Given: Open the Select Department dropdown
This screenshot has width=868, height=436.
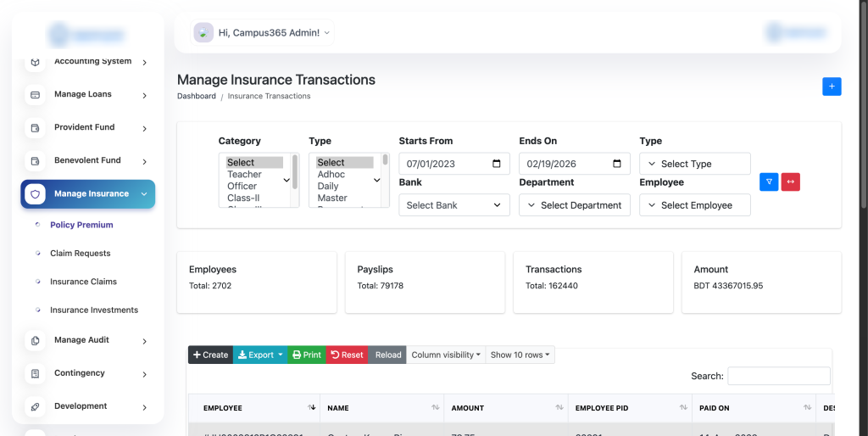Looking at the screenshot, I should tap(574, 205).
